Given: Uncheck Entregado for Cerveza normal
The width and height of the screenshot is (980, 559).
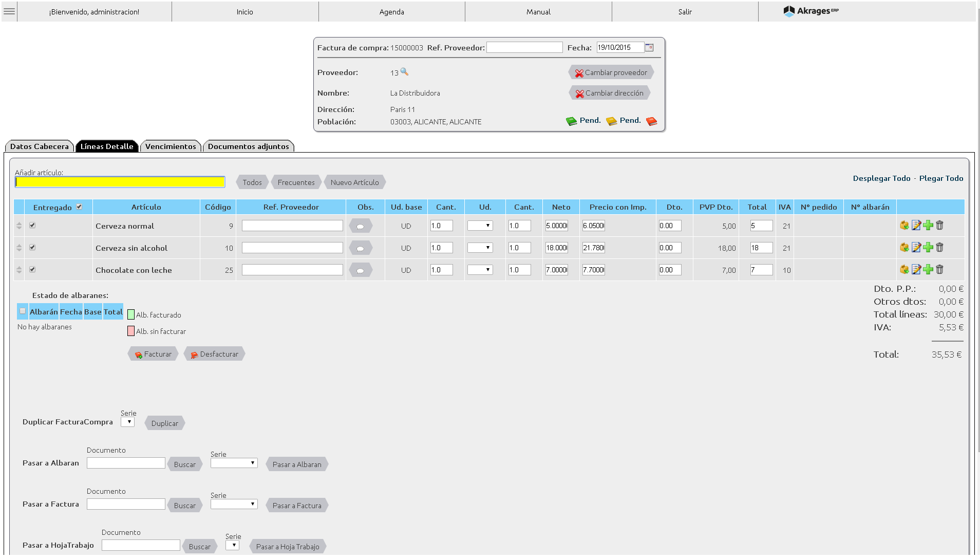Looking at the screenshot, I should click(x=32, y=225).
